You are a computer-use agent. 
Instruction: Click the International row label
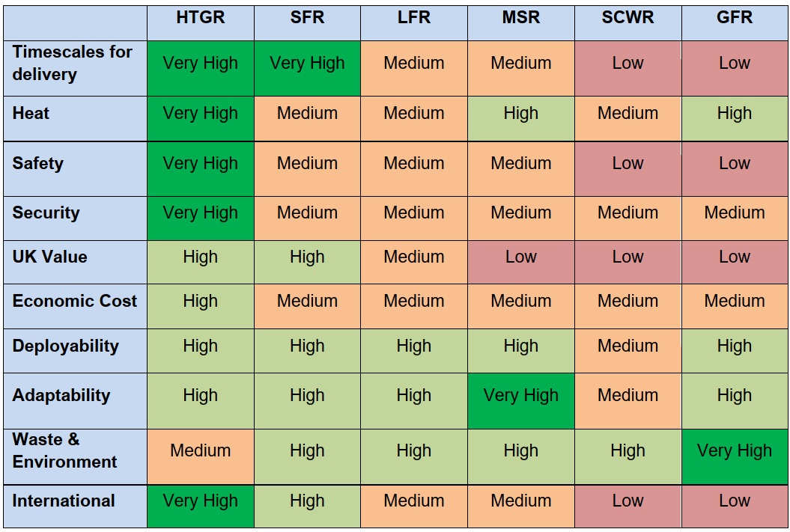pyautogui.click(x=64, y=501)
